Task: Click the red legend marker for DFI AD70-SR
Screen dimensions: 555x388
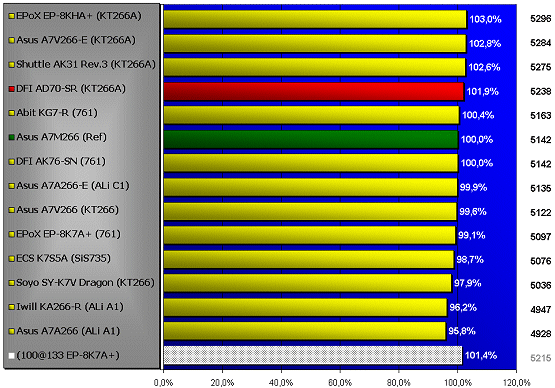Action: click(x=12, y=89)
